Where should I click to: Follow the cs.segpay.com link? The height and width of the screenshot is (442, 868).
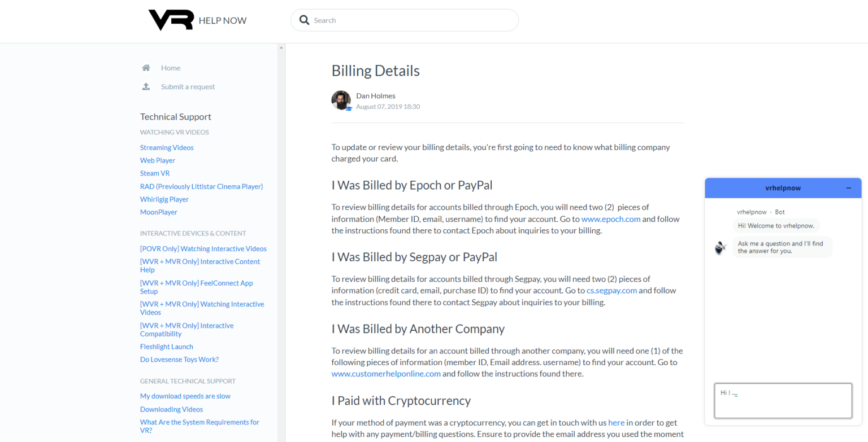(611, 291)
